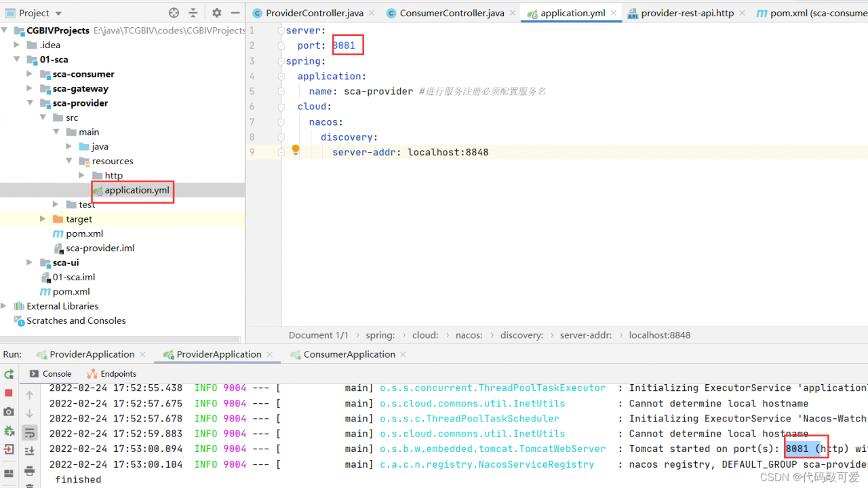Click the red exit arrow icon
Image resolution: width=868 pixels, height=488 pixels.
pos(9,449)
